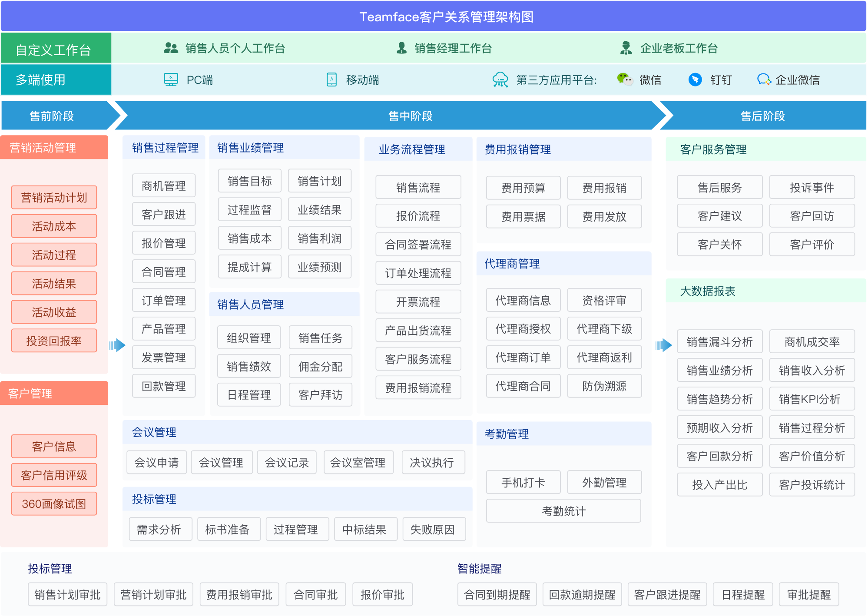The image size is (868, 616).
Task: Select the 售后阶段 stage banner
Action: (762, 116)
